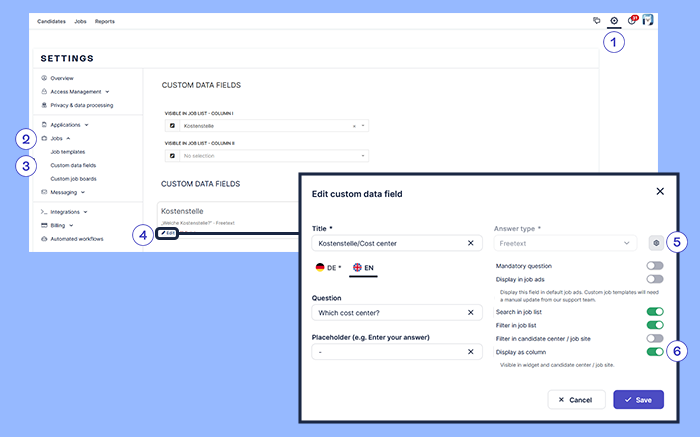Disable Search in job list switch
The width and height of the screenshot is (700, 437).
point(655,312)
